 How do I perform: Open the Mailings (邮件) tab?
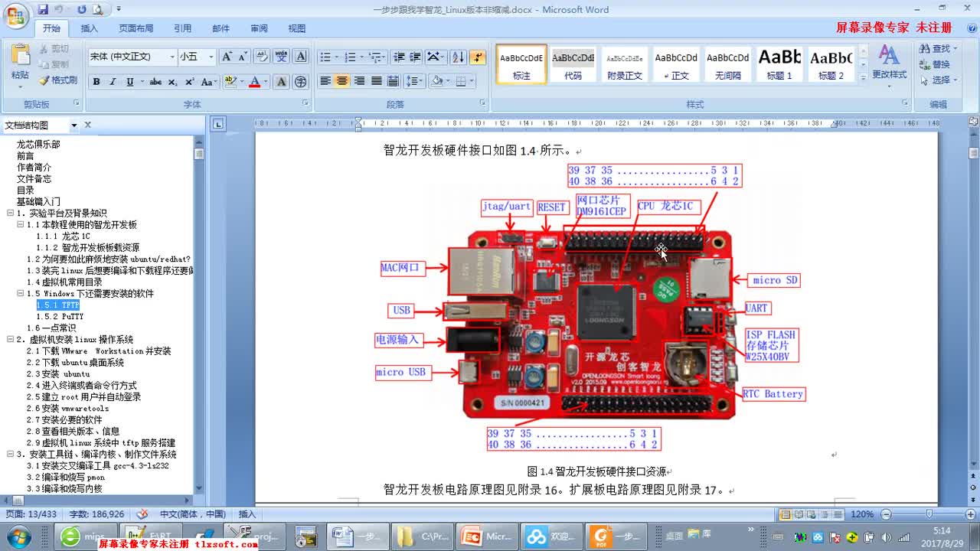click(x=220, y=28)
